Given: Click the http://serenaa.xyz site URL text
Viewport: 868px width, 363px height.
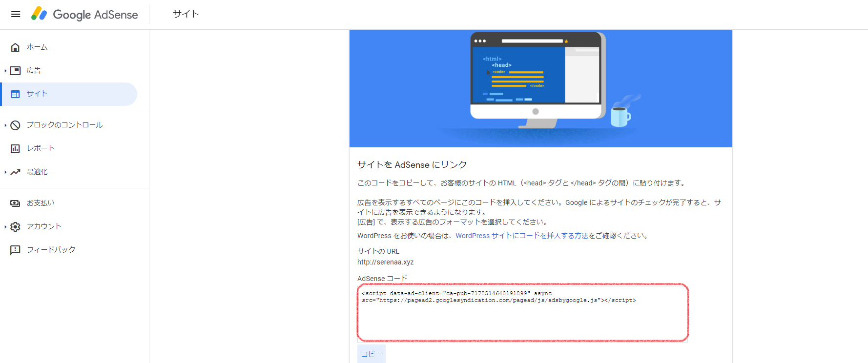Looking at the screenshot, I should click(x=386, y=262).
